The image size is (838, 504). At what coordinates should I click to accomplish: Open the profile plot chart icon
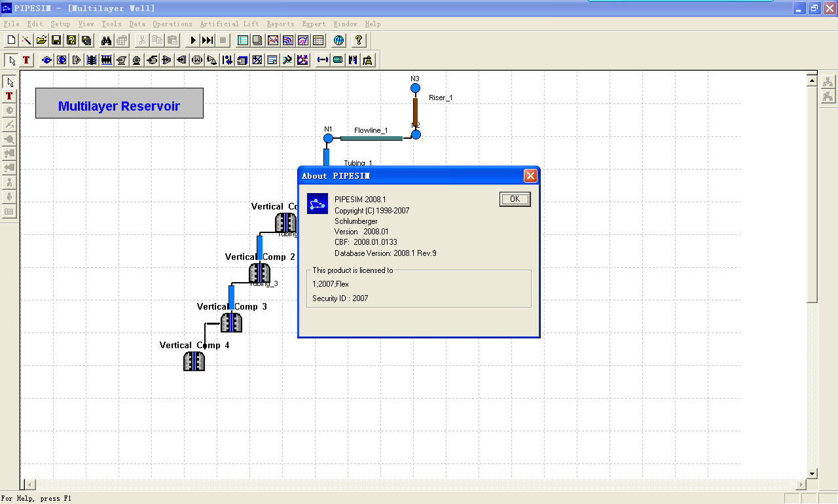pyautogui.click(x=272, y=40)
